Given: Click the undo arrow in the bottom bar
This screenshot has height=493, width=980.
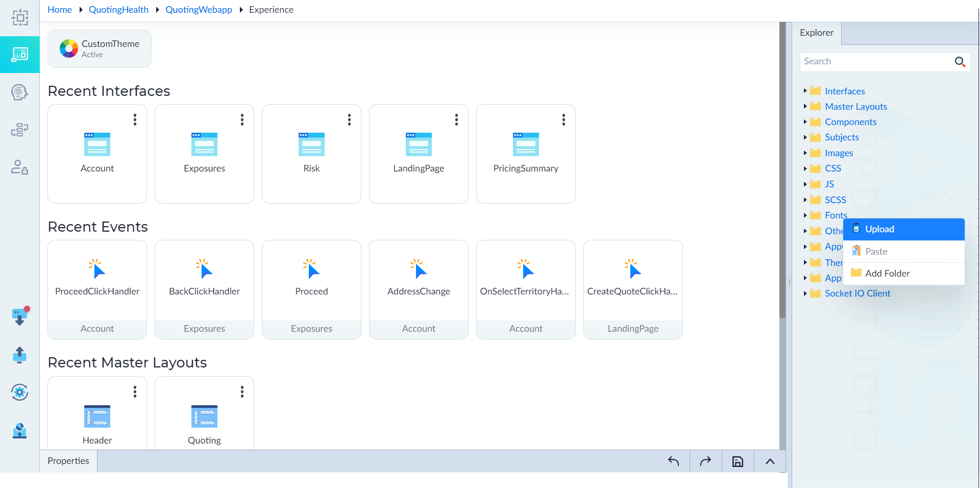Looking at the screenshot, I should click(x=674, y=461).
